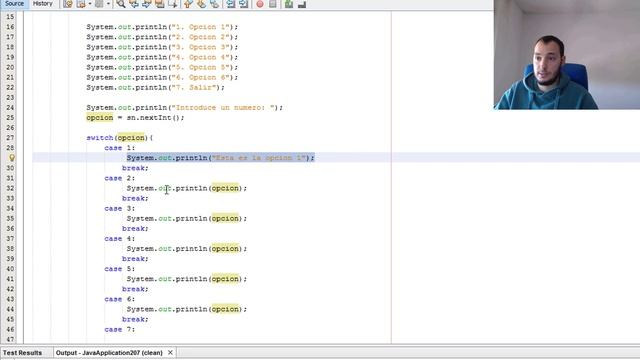Image resolution: width=640 pixels, height=360 pixels.
Task: Click the println "2. Opcion 2" line
Action: pyautogui.click(x=162, y=37)
